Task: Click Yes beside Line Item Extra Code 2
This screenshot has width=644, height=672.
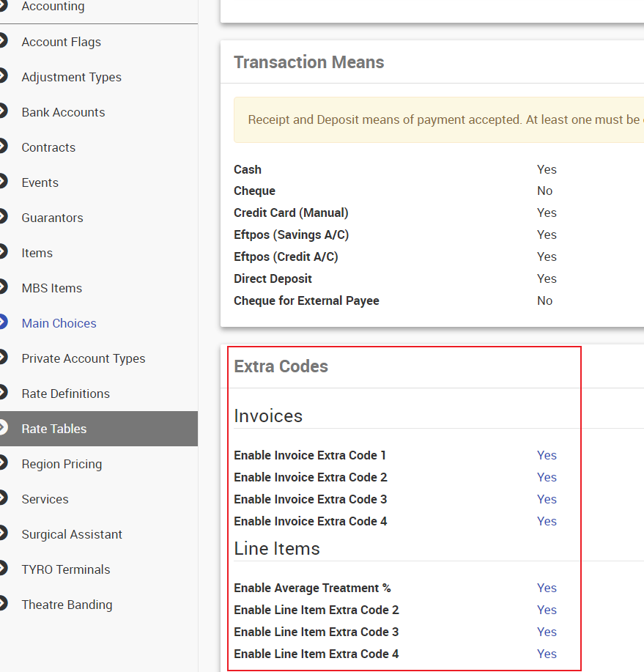Action: click(547, 610)
